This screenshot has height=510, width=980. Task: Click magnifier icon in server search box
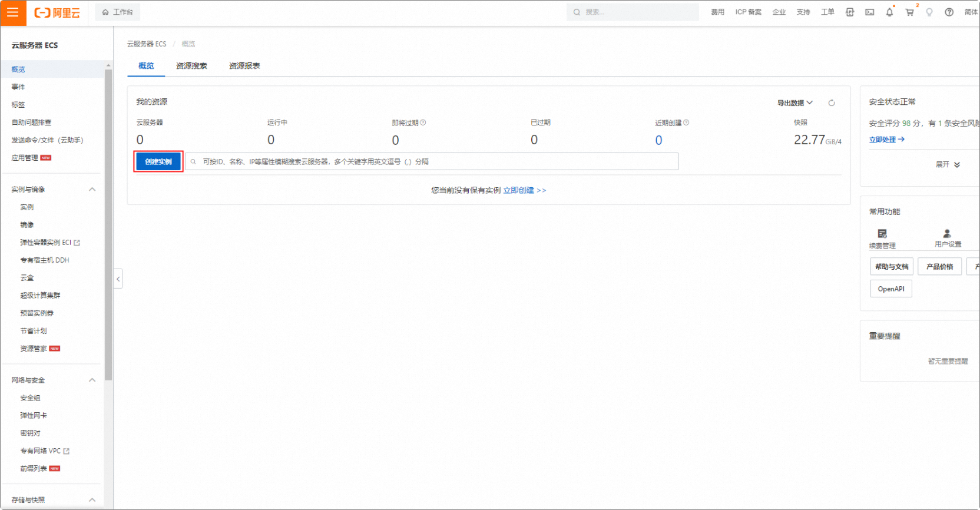pos(193,161)
